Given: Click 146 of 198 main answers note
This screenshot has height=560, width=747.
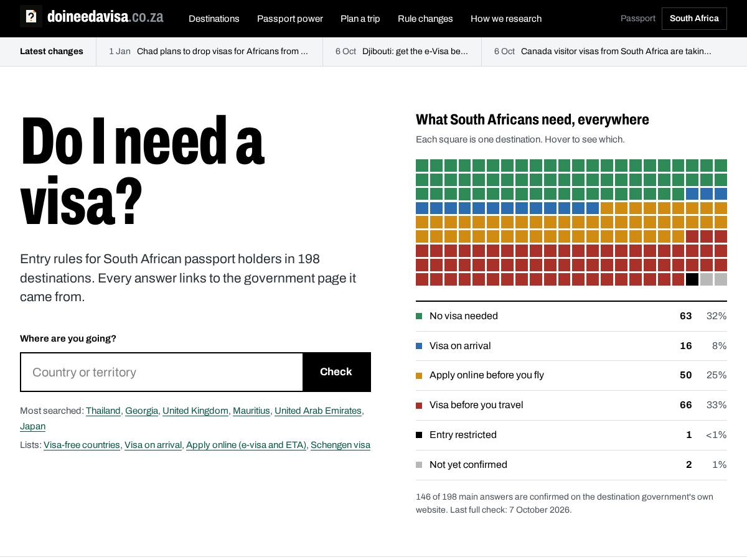Looking at the screenshot, I should (565, 503).
